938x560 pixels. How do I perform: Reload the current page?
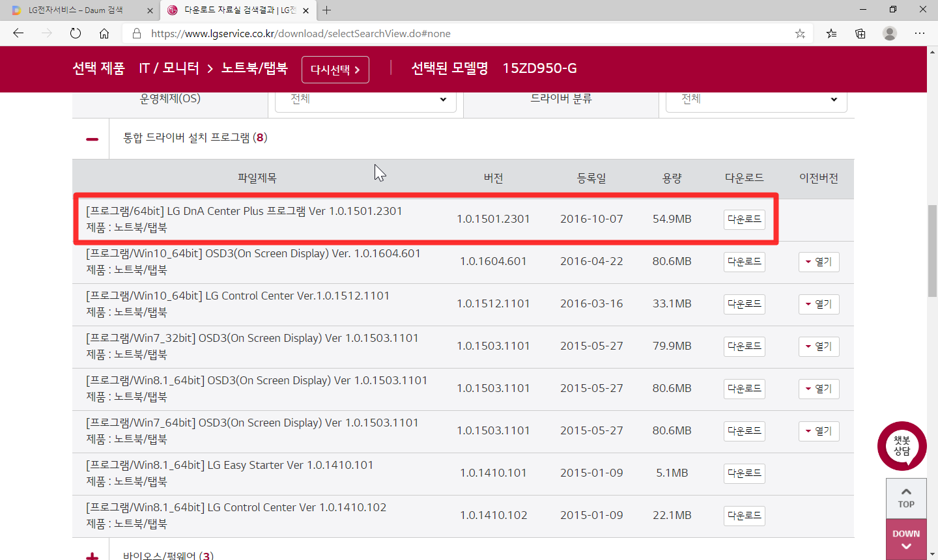coord(76,33)
